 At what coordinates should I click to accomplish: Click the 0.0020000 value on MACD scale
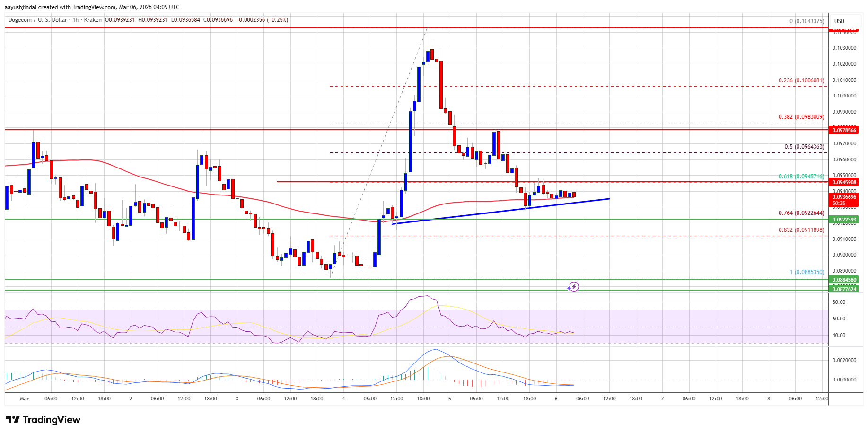click(844, 360)
